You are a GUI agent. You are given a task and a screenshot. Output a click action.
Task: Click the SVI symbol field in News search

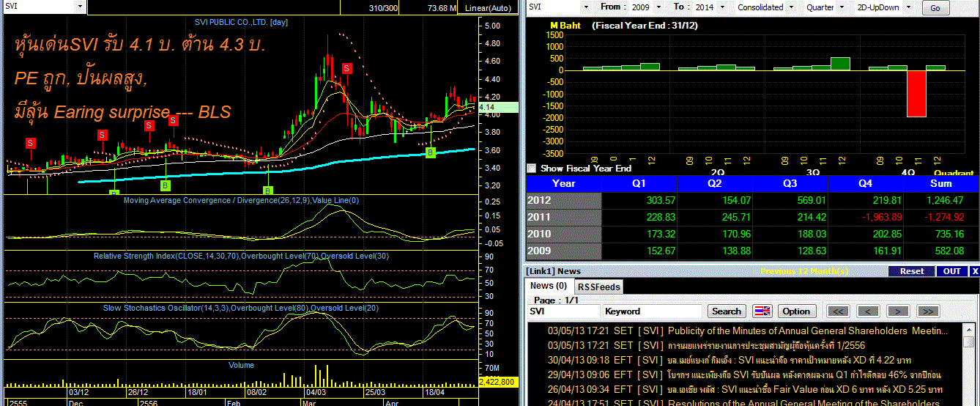tap(563, 311)
